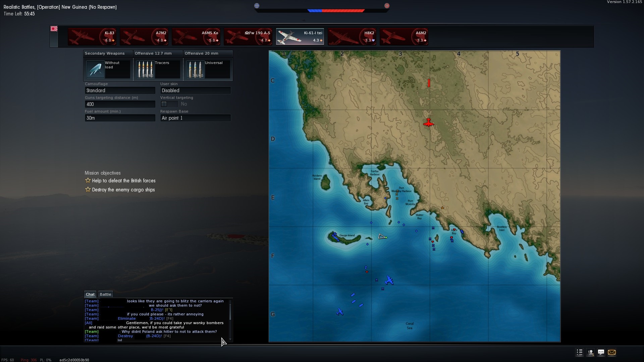Open the scoreboard list icon
This screenshot has height=362, width=644.
(x=579, y=352)
